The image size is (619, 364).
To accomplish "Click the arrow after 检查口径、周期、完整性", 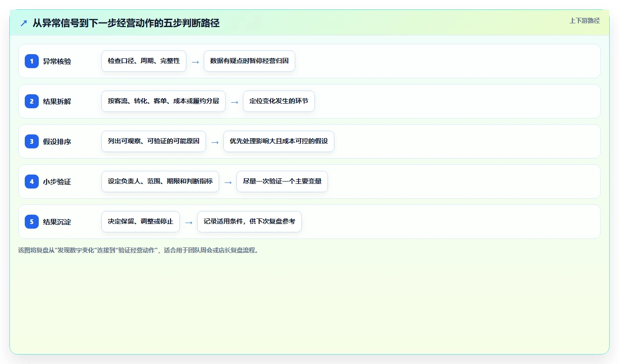I will click(195, 62).
